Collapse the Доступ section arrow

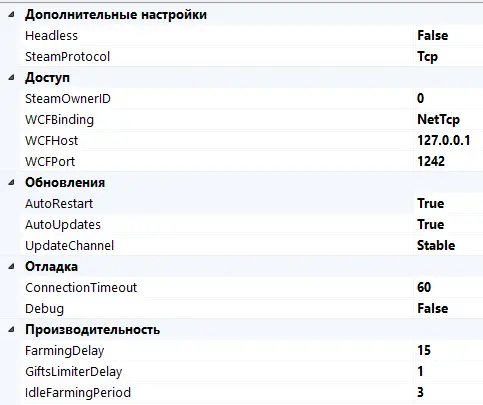coord(12,78)
